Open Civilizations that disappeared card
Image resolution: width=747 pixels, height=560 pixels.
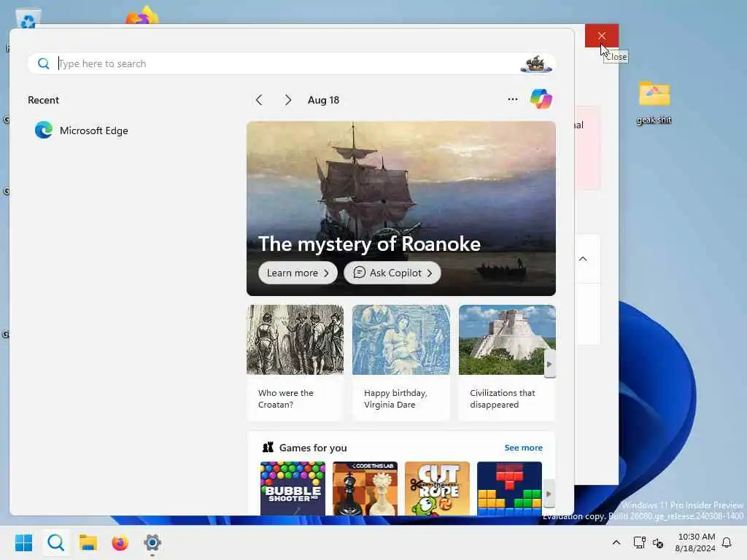[507, 363]
